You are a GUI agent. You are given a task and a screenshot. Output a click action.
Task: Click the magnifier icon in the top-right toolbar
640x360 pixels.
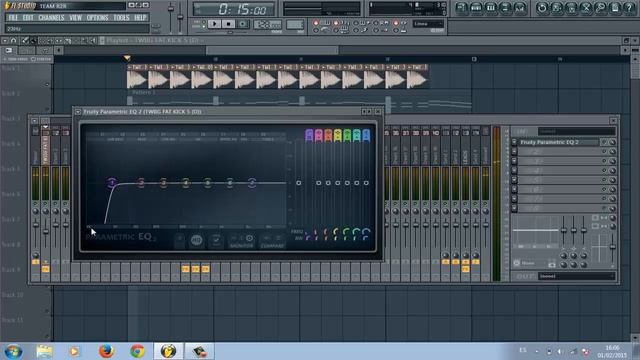[600, 8]
